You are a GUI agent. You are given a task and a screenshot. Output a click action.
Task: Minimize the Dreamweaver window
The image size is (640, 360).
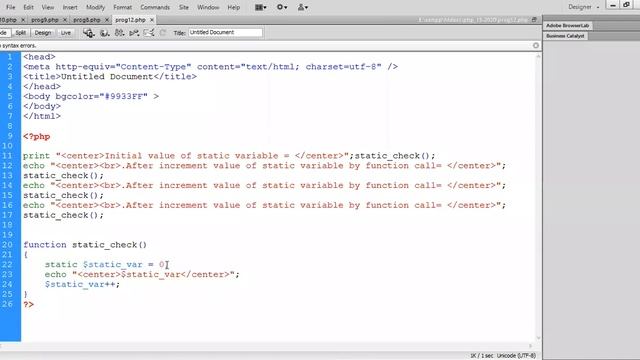(613, 5)
